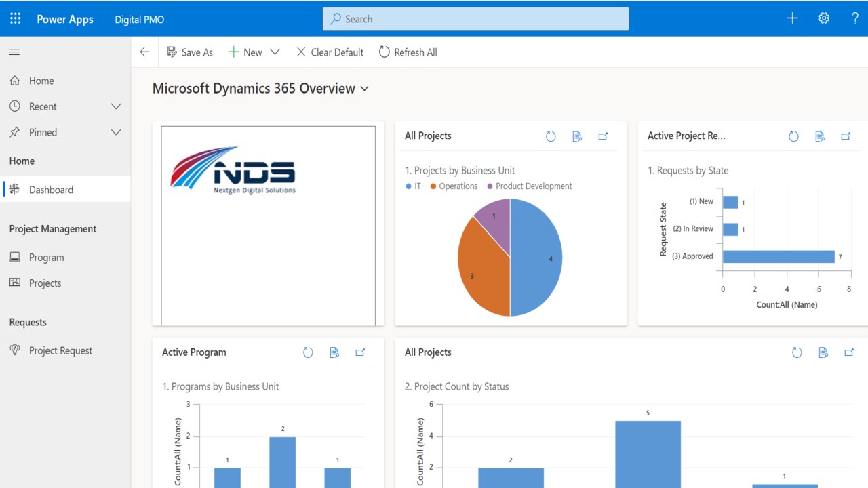View records for Active Project Requests chart
Image resolution: width=868 pixels, height=488 pixels.
coord(820,136)
